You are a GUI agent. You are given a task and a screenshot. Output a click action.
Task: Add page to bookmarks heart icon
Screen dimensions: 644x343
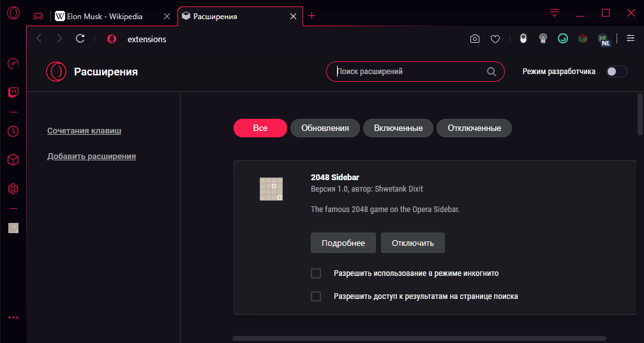tap(495, 39)
